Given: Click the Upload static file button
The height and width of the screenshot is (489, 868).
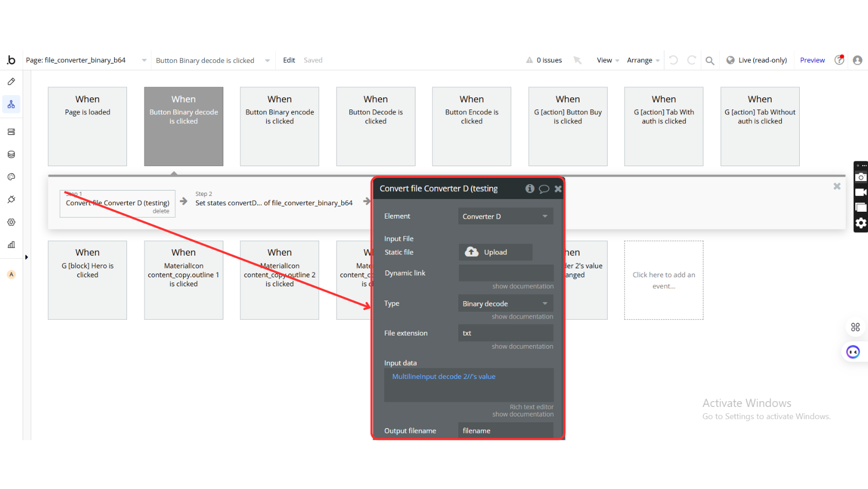Looking at the screenshot, I should pyautogui.click(x=495, y=252).
